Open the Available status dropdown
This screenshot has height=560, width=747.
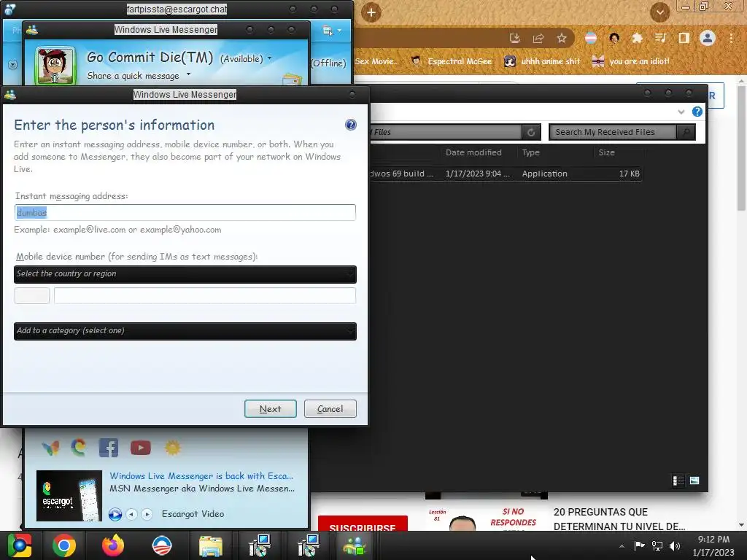270,58
